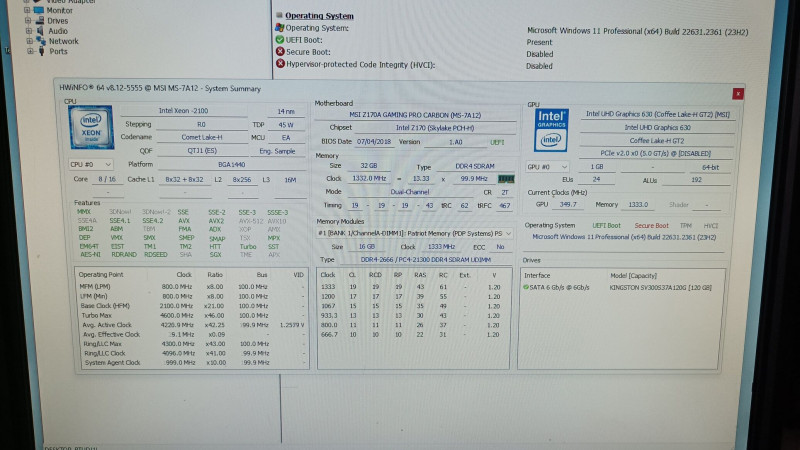The image size is (800, 450).
Task: Click the Intel Graphics GPU logo
Action: tap(551, 130)
